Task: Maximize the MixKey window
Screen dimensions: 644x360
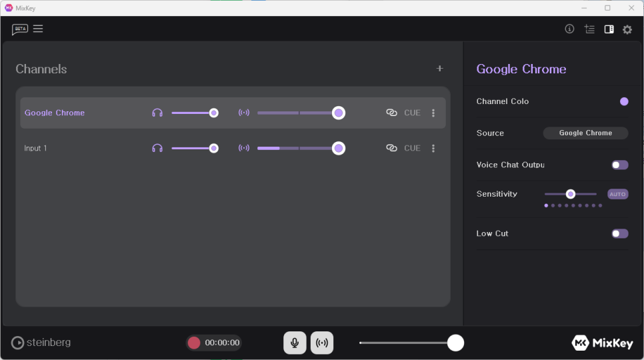Action: [607, 8]
